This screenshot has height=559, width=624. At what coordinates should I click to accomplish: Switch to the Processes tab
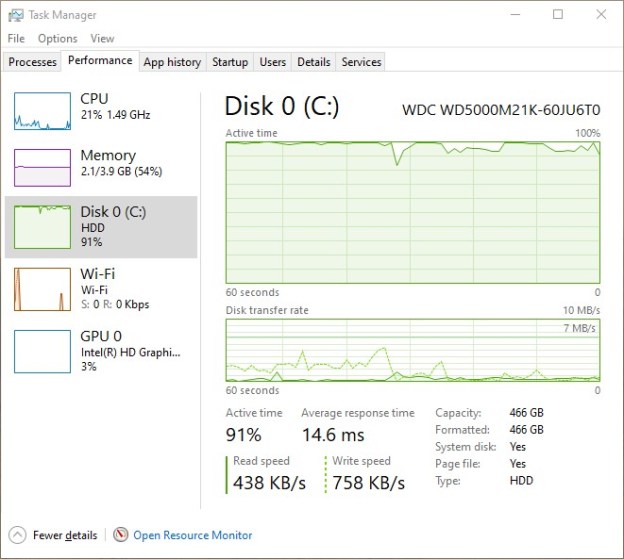click(x=32, y=62)
